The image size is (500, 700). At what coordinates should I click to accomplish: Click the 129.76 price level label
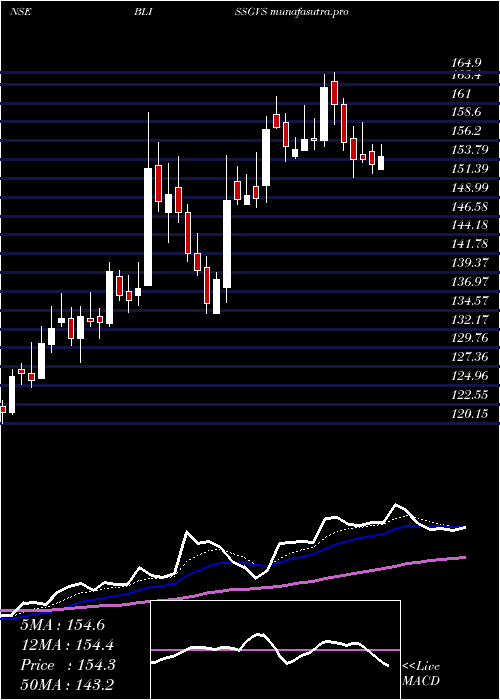tap(470, 338)
